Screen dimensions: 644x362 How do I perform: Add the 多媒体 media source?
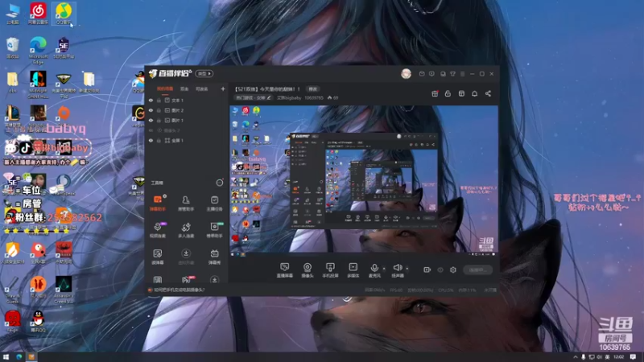coord(353,270)
